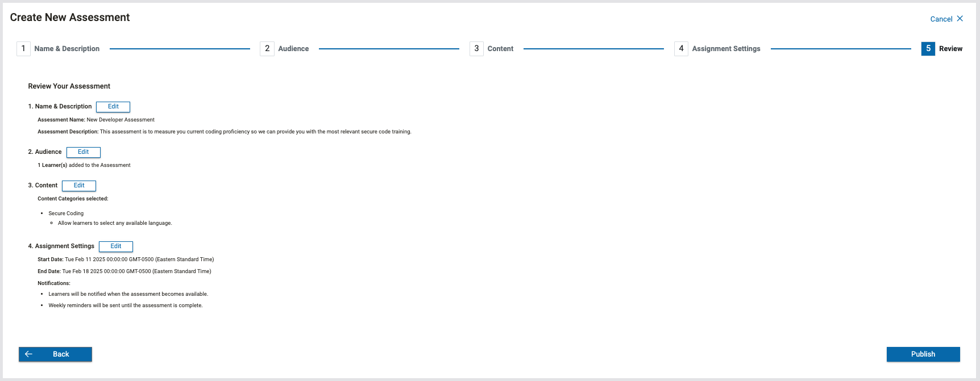The height and width of the screenshot is (381, 980).
Task: Go back with the Back button
Action: tap(56, 354)
